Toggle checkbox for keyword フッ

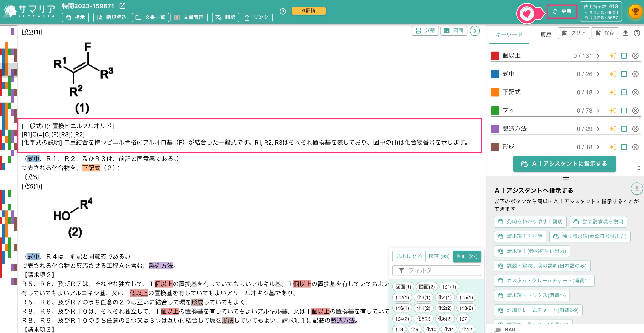[624, 111]
